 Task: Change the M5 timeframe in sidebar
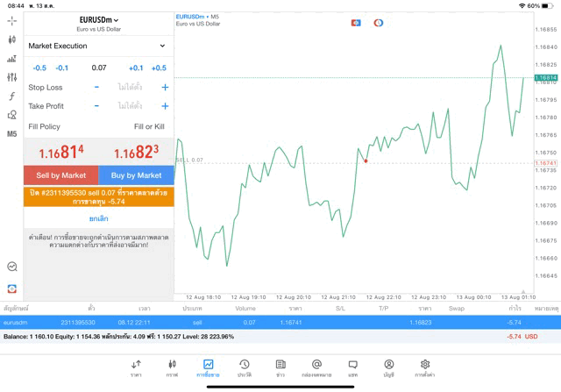[x=11, y=134]
